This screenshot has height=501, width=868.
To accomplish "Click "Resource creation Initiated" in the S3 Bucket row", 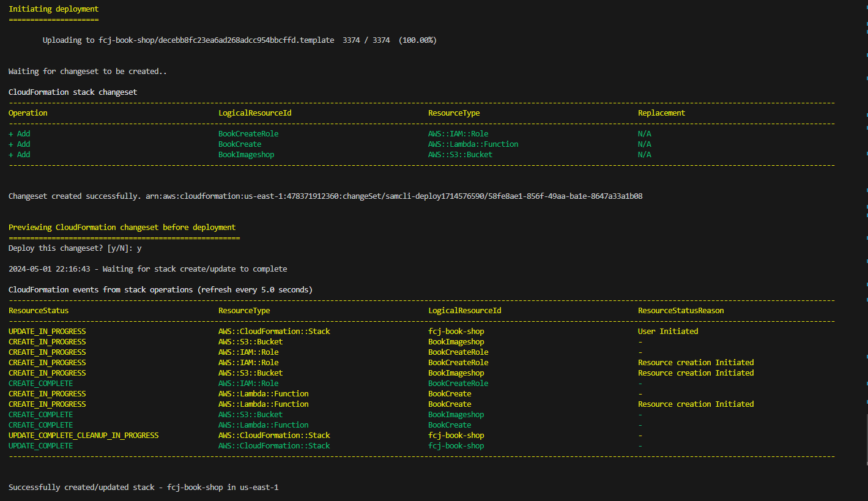I will pyautogui.click(x=696, y=373).
